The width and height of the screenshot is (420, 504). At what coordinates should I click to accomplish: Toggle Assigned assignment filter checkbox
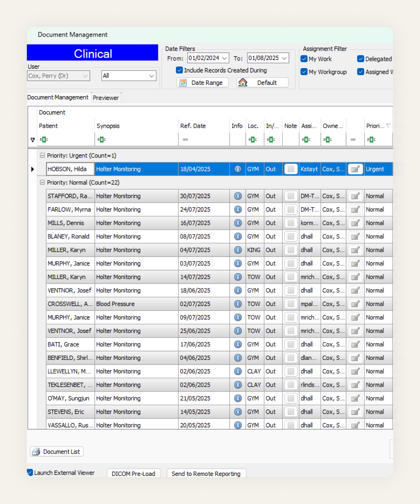coord(360,72)
